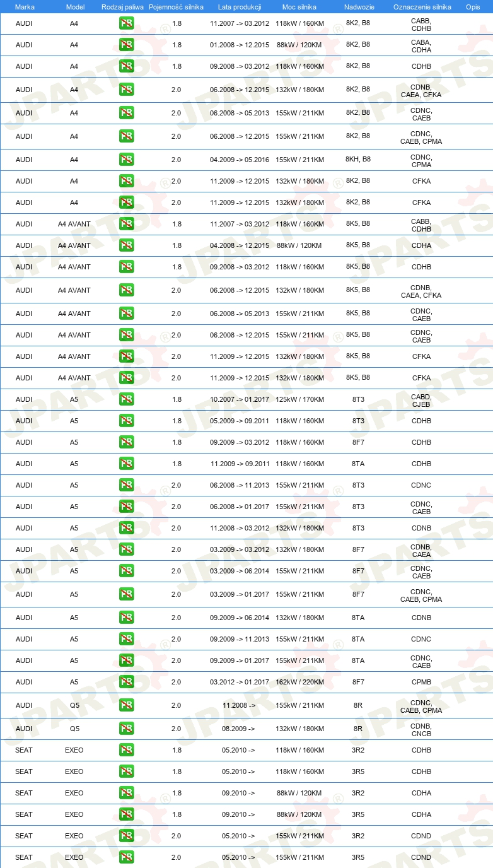Select the 3R5 body cell in the EXEO 1.8 CDHB row
This screenshot has width=493, height=868.
pos(358,771)
